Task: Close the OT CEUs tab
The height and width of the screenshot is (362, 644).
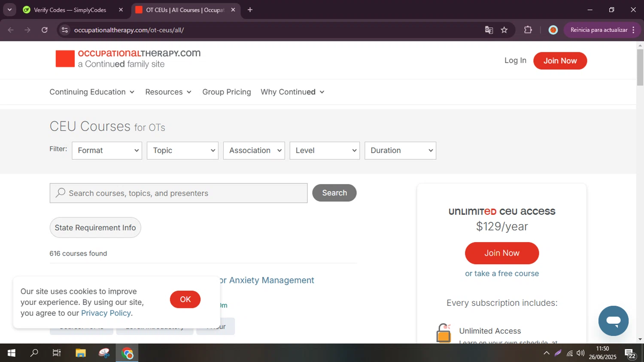Action: coord(233,9)
